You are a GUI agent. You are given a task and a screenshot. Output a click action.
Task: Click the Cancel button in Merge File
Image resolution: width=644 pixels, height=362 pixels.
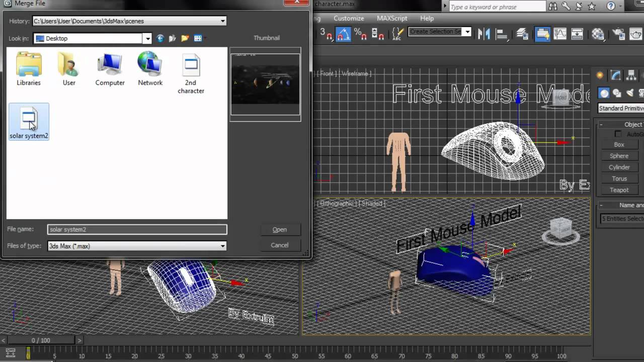click(x=280, y=245)
